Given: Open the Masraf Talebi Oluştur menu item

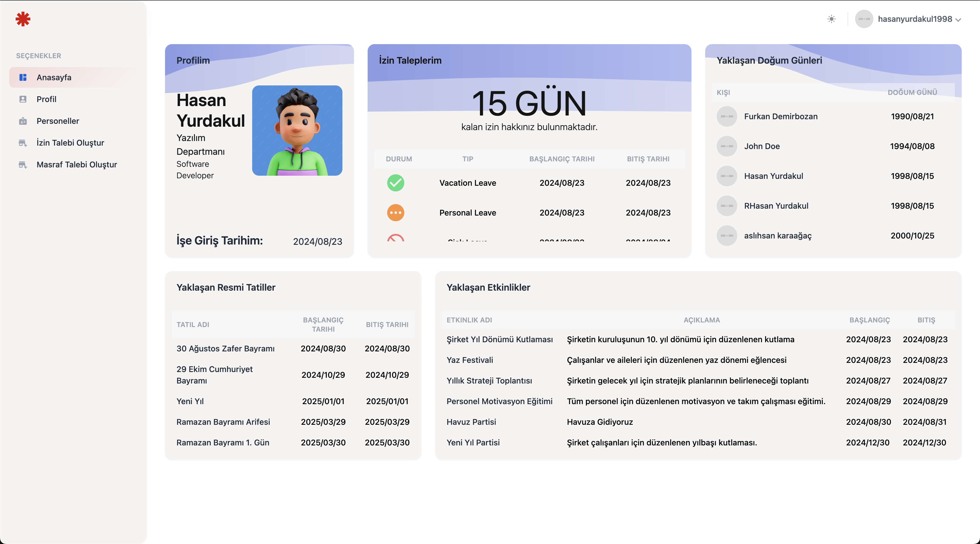Looking at the screenshot, I should coord(77,165).
